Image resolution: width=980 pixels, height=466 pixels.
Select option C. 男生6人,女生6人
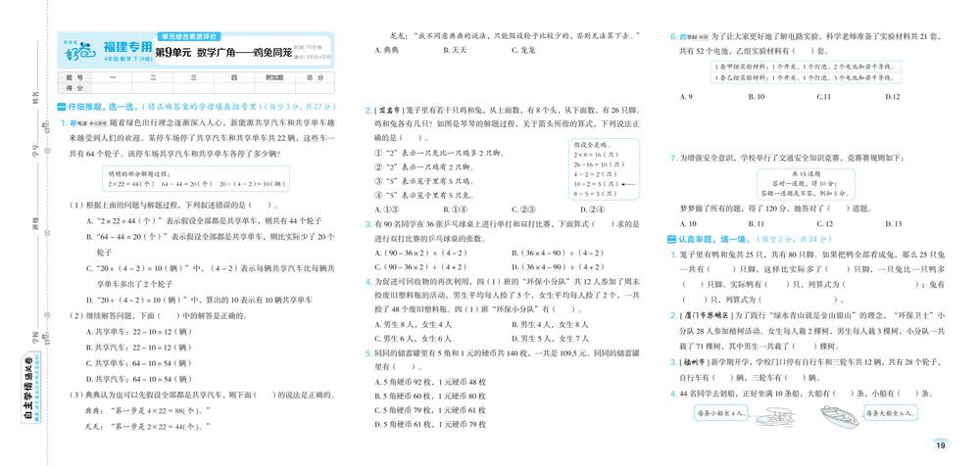pos(413,339)
